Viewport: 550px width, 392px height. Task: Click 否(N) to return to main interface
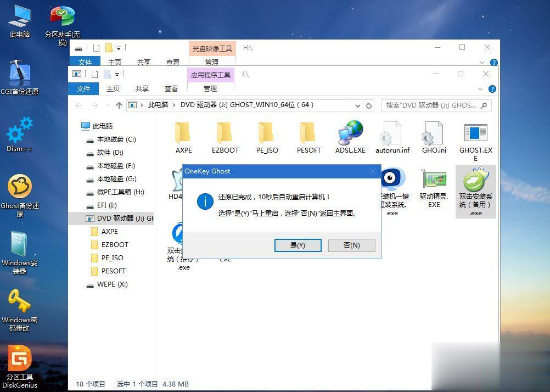351,245
